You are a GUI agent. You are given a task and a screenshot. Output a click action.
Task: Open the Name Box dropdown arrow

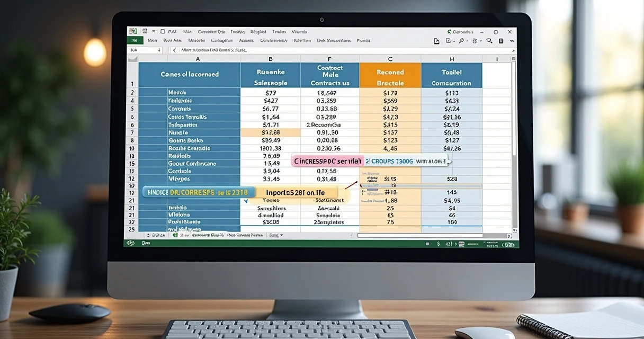point(160,49)
